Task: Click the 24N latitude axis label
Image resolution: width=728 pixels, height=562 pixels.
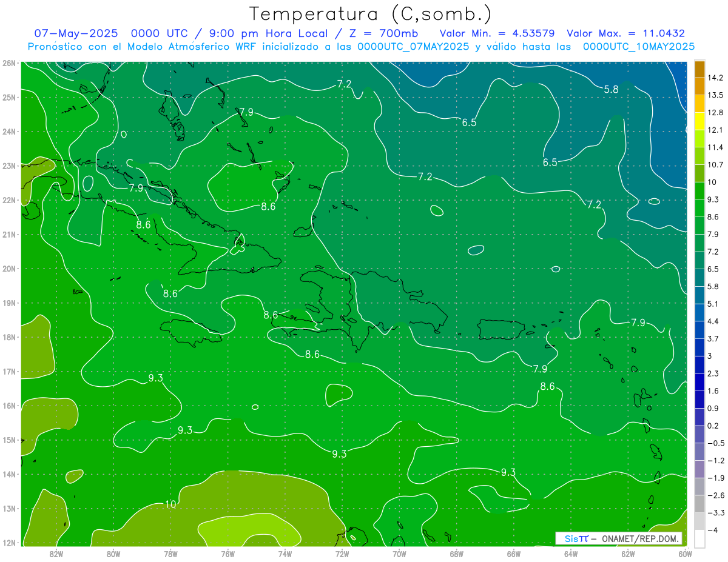Action: (x=8, y=132)
